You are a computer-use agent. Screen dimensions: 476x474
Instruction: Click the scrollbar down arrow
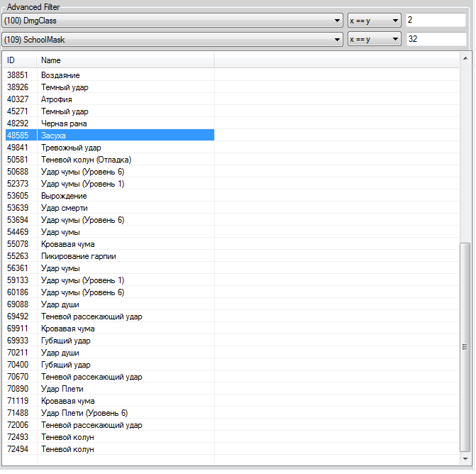(x=465, y=460)
